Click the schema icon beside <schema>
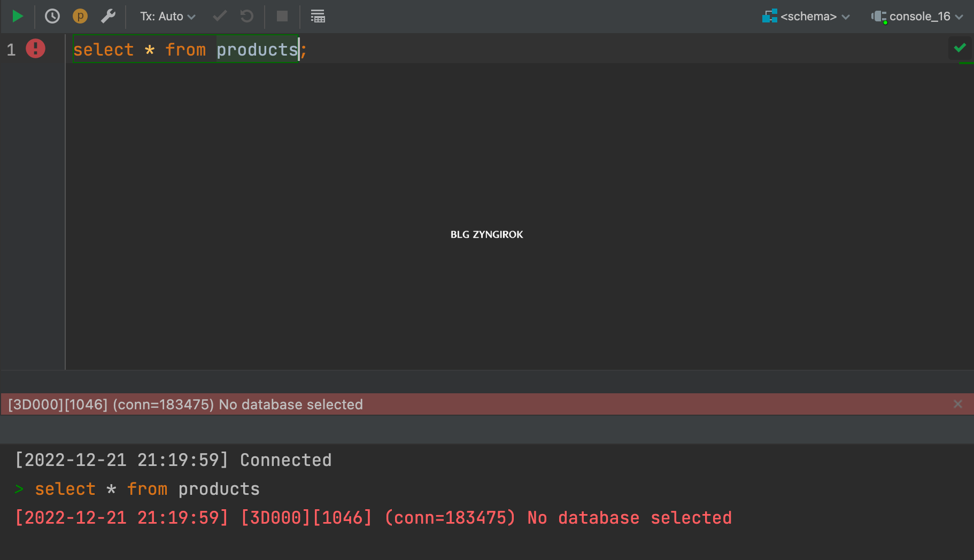The width and height of the screenshot is (974, 560). tap(770, 16)
